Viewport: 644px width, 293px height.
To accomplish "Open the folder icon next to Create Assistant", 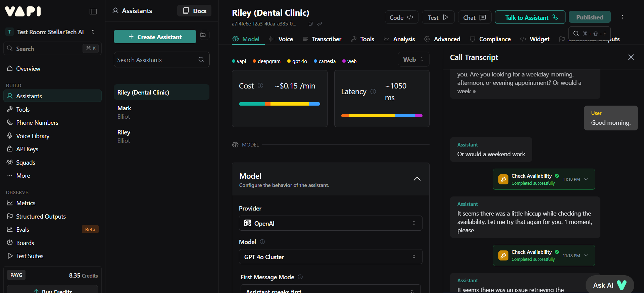I will click(203, 35).
